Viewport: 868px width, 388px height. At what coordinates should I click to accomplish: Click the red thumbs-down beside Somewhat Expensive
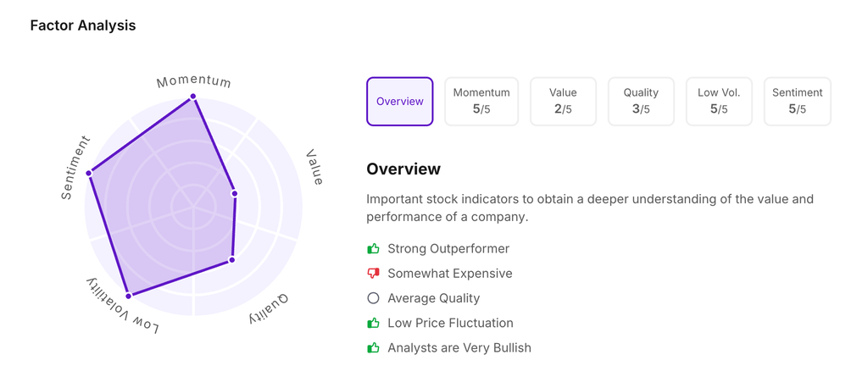[x=373, y=274]
